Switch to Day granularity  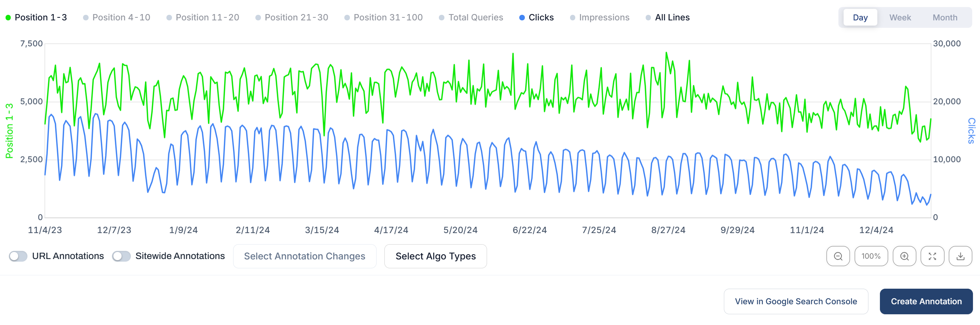pos(860,17)
